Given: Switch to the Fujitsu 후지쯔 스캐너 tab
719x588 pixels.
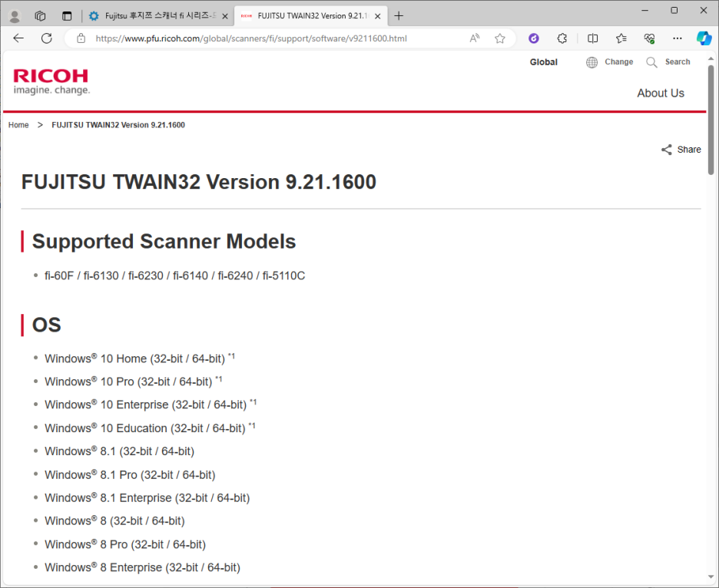Looking at the screenshot, I should [157, 16].
